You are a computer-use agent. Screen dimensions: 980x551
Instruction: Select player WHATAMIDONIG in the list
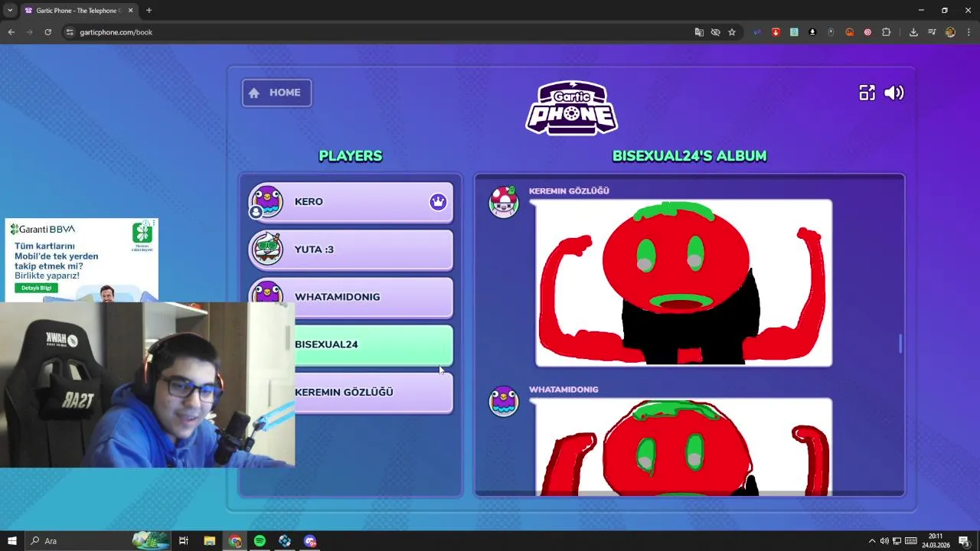tap(351, 297)
